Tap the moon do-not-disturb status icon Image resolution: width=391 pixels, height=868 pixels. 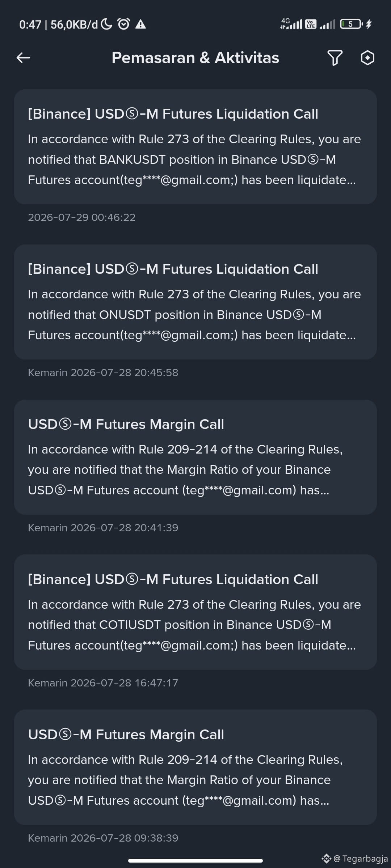[x=106, y=24]
